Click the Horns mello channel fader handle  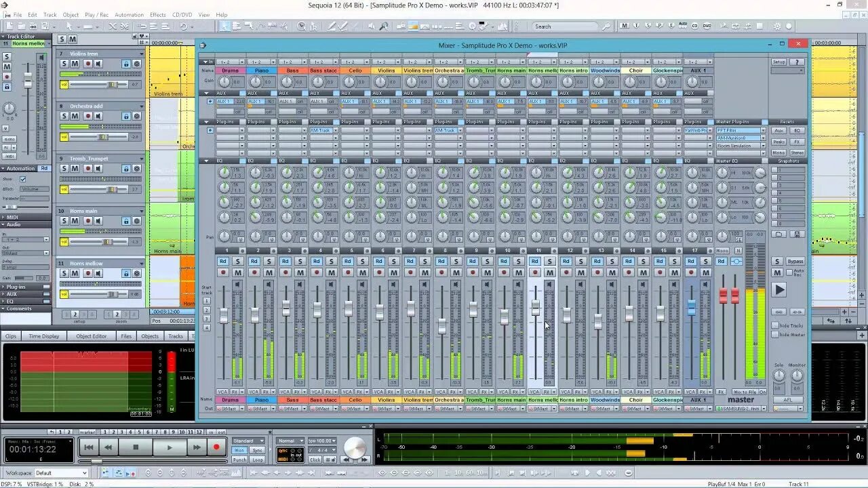coord(535,308)
